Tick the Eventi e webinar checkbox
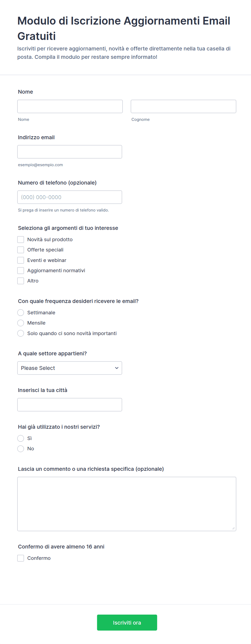Image resolution: width=251 pixels, height=644 pixels. point(21,260)
